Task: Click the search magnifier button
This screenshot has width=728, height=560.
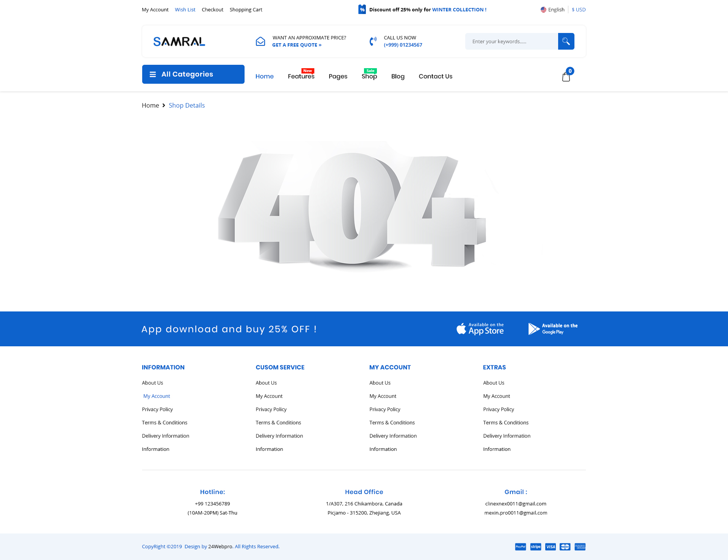Action: (x=566, y=41)
